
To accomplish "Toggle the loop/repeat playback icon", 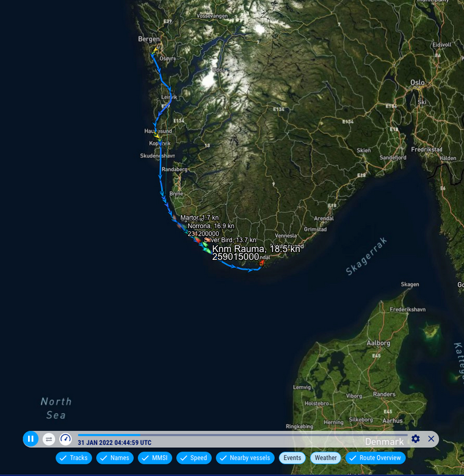I will pyautogui.click(x=49, y=439).
